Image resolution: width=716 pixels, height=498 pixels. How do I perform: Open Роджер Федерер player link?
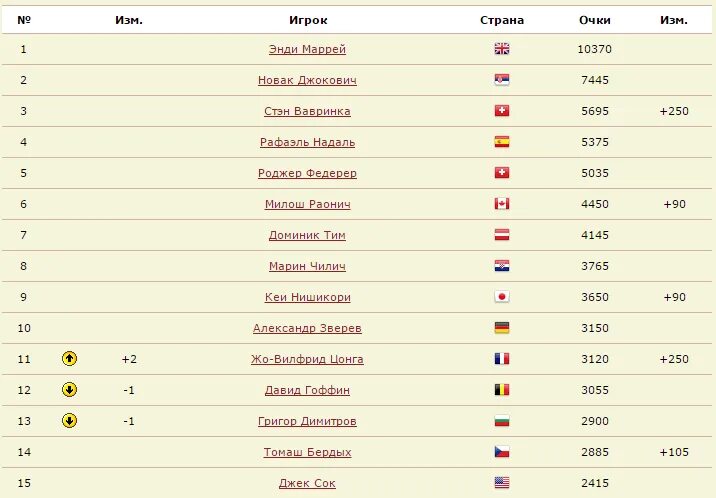(x=307, y=173)
